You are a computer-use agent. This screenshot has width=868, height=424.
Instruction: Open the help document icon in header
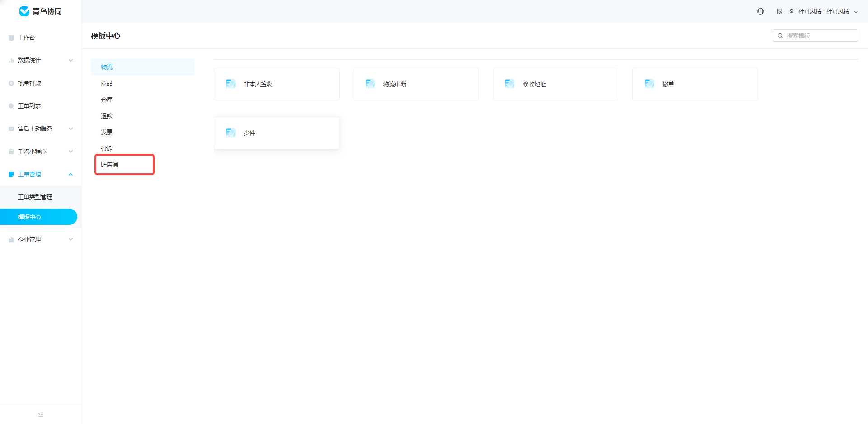pyautogui.click(x=779, y=11)
